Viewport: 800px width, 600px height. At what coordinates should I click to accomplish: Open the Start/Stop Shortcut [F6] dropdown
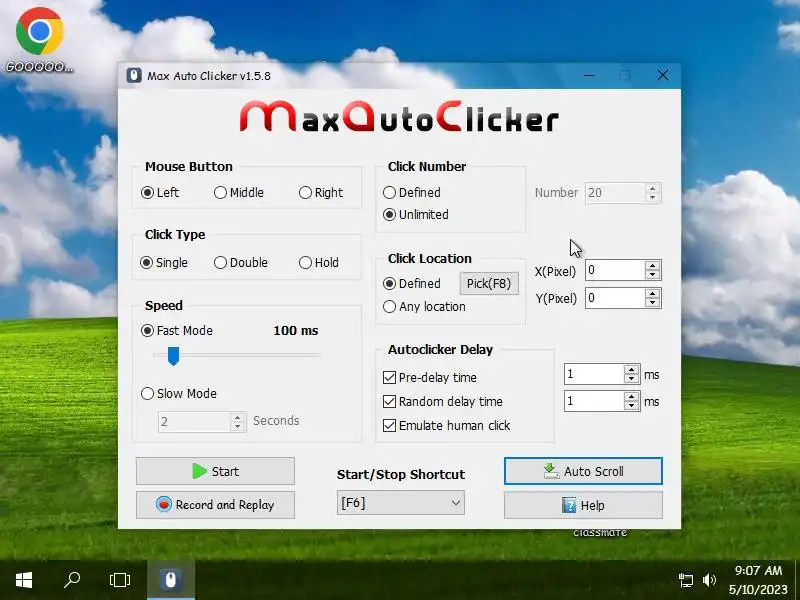point(401,503)
